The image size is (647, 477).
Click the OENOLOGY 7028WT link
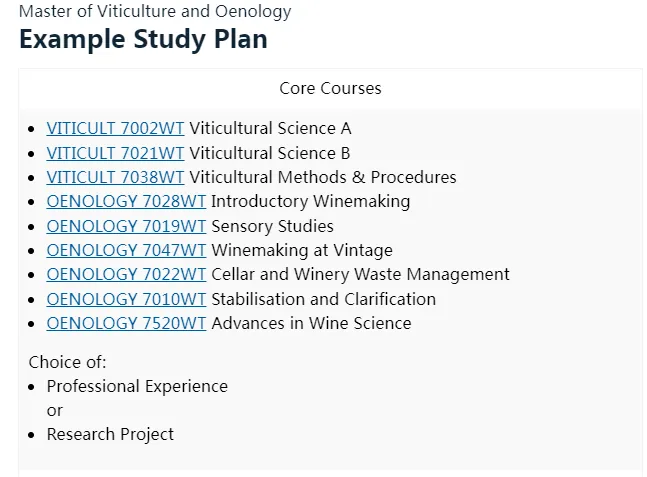click(126, 201)
